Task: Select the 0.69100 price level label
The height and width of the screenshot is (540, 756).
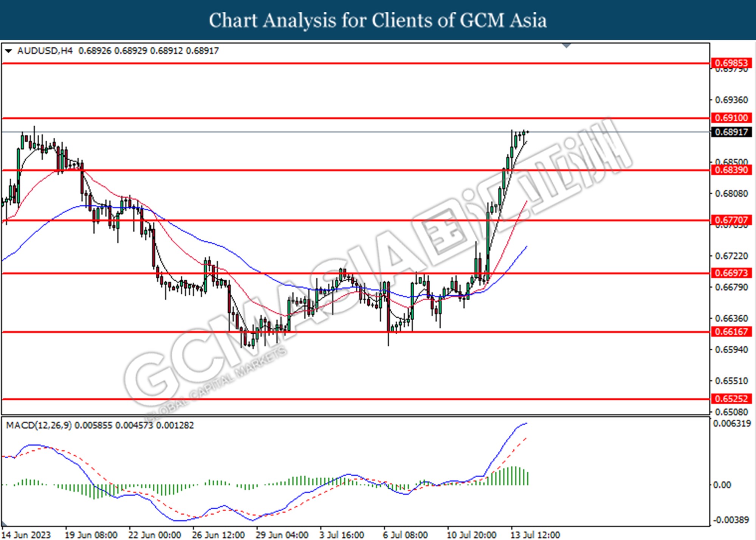Action: (x=731, y=118)
